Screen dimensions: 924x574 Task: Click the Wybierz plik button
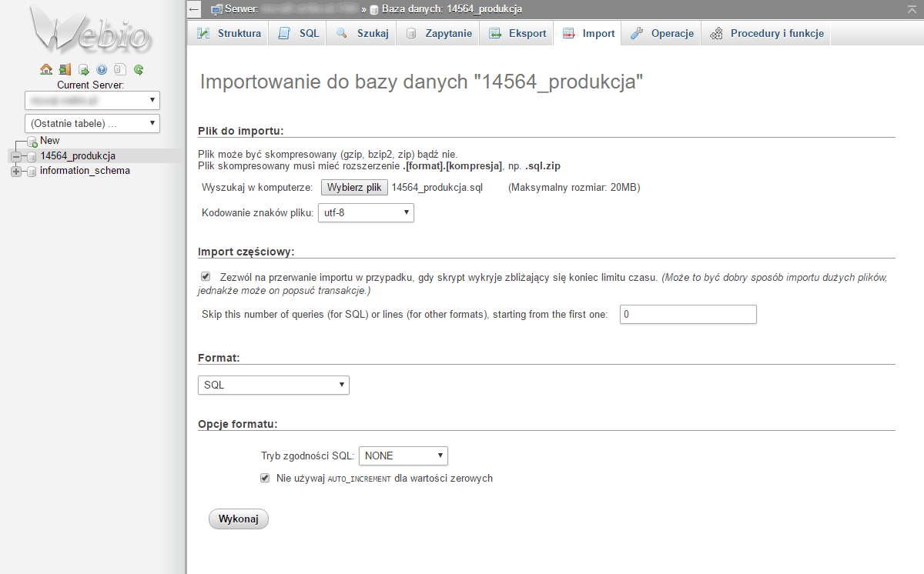pos(354,187)
